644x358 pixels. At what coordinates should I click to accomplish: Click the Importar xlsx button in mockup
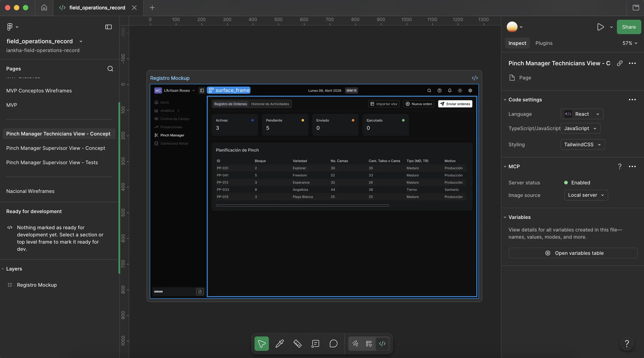pos(384,104)
